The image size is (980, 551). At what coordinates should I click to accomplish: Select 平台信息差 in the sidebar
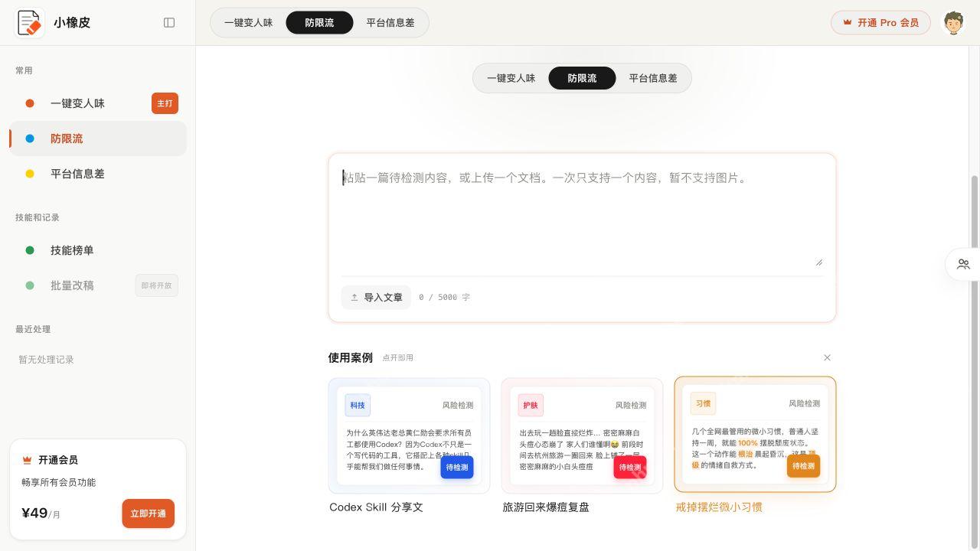point(98,174)
